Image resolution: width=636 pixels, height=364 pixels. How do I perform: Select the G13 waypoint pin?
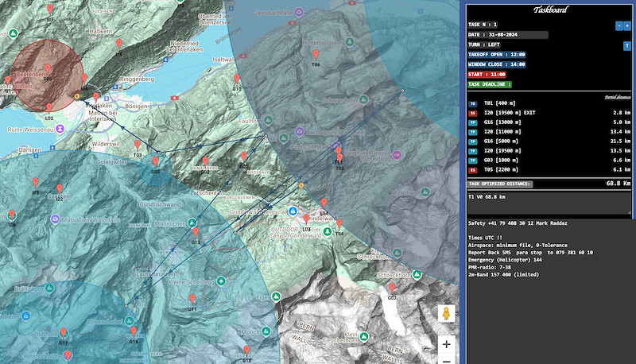[x=196, y=233]
